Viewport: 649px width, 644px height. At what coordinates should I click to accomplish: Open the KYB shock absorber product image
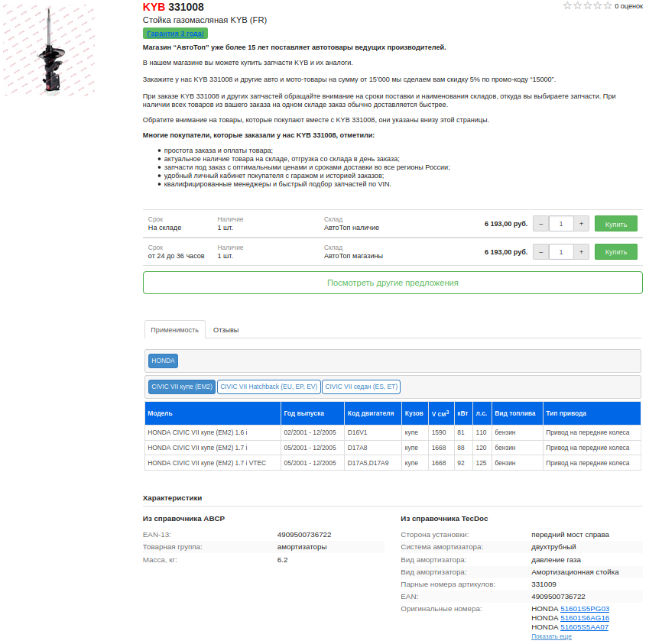[49, 50]
